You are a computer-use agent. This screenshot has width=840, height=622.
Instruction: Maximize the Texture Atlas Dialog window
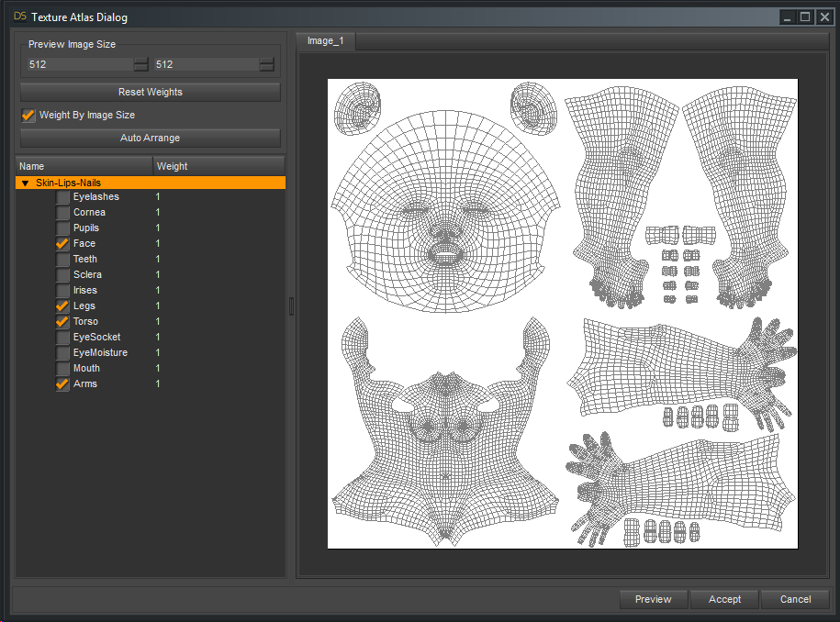[x=805, y=17]
